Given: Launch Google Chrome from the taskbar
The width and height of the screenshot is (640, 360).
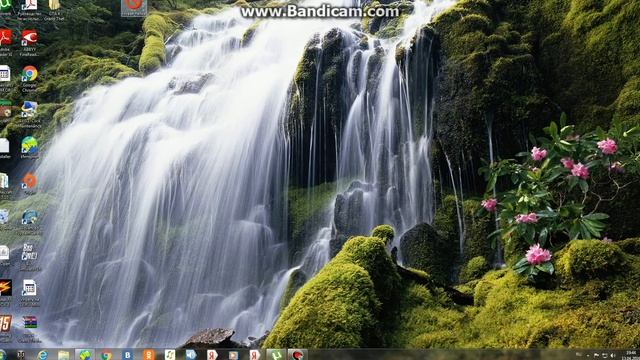Looking at the screenshot, I should [106, 355].
